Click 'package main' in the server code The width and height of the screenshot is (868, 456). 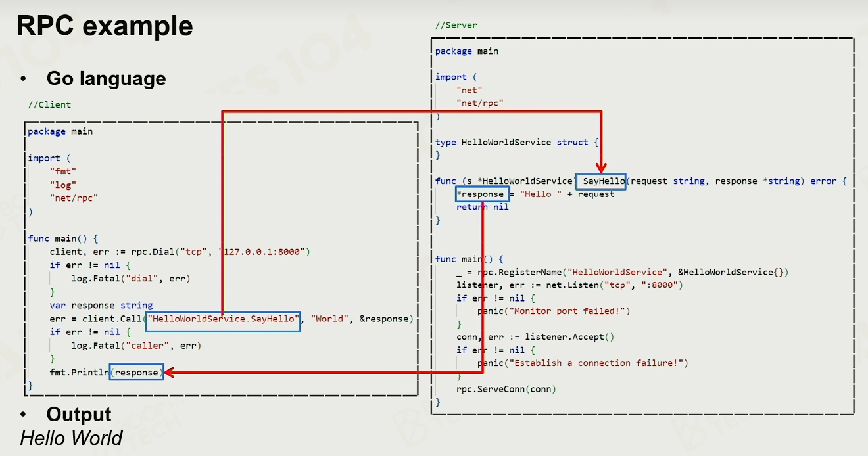pyautogui.click(x=467, y=51)
